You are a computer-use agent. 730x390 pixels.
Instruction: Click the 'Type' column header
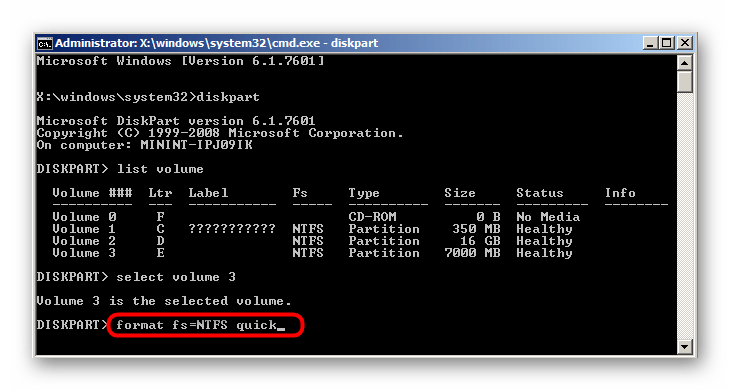point(364,193)
